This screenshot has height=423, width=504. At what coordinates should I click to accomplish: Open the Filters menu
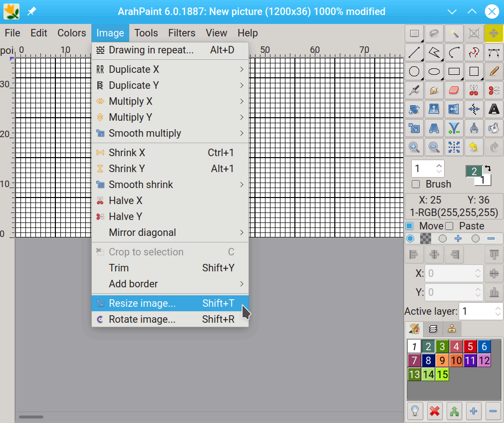[182, 33]
